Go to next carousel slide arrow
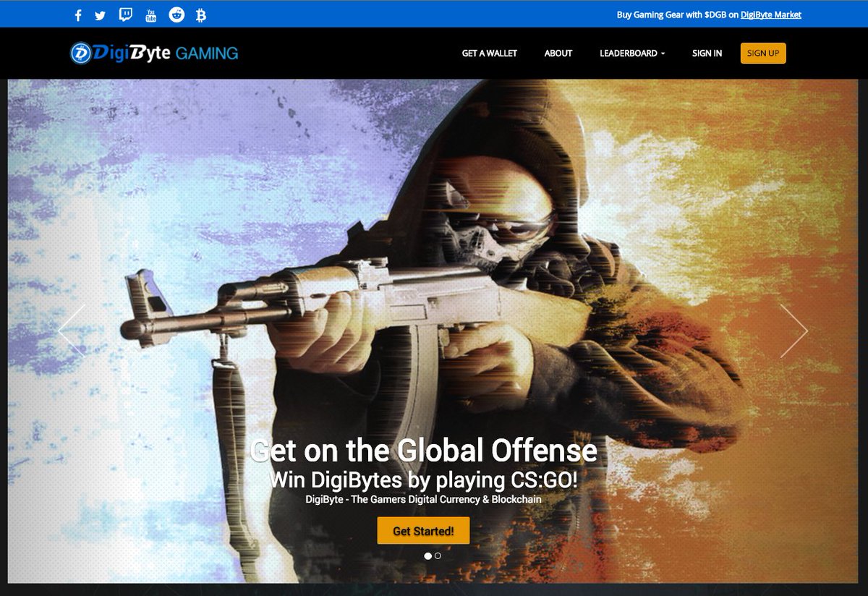868x596 pixels. [793, 331]
